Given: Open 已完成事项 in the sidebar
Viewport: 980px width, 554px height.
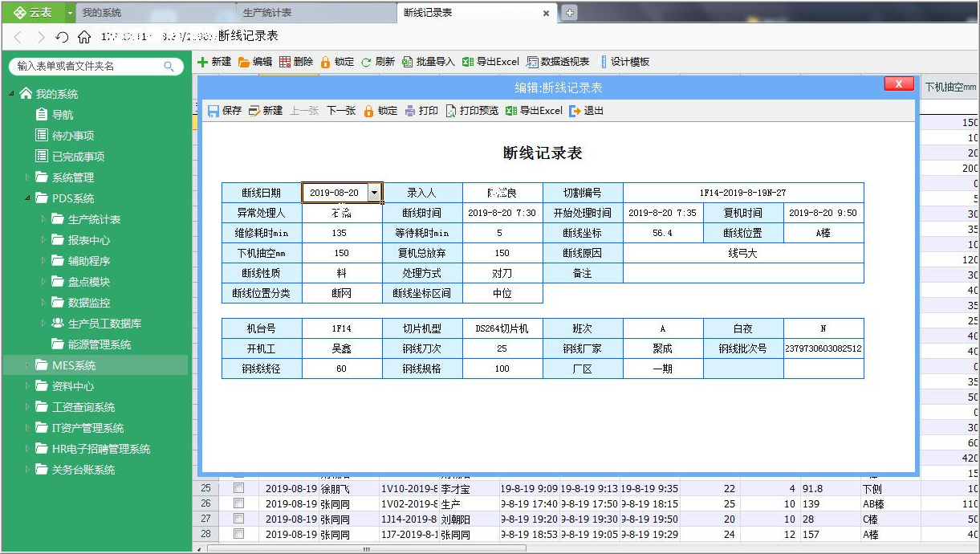Looking at the screenshot, I should coord(78,157).
